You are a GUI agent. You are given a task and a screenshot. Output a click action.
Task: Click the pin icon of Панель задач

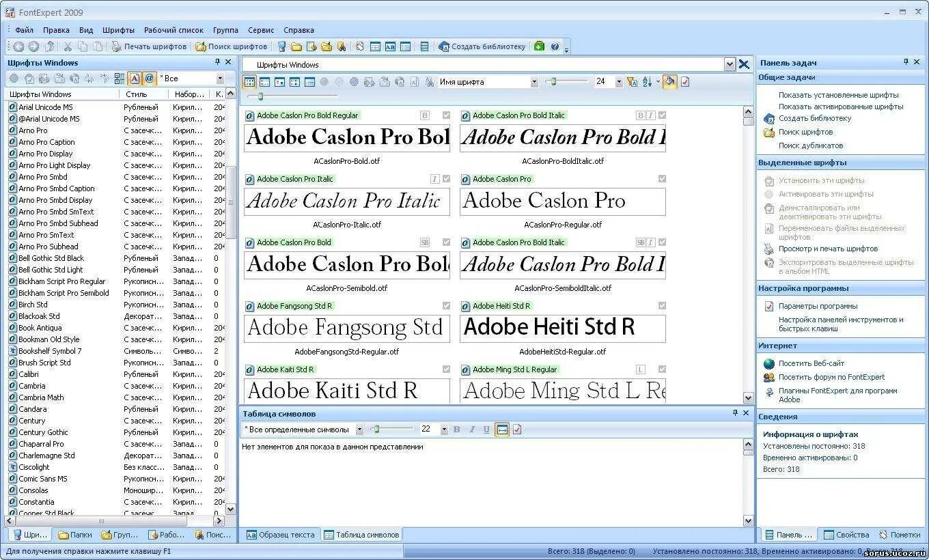point(906,62)
